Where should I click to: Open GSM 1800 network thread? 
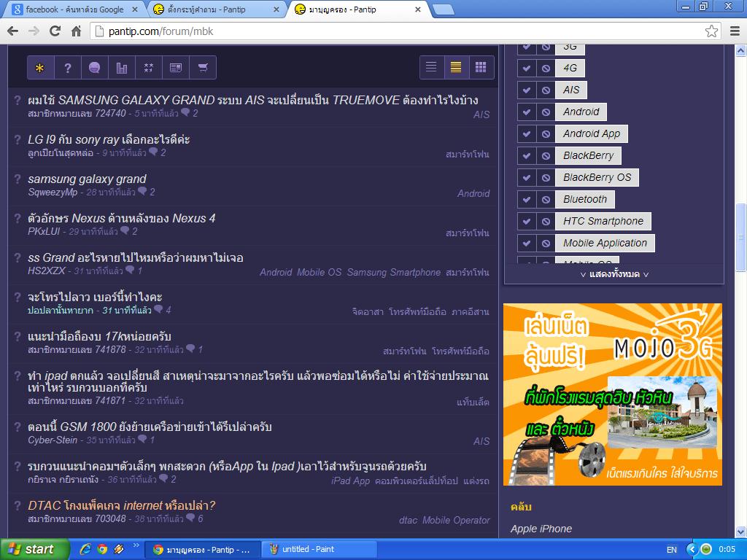click(150, 427)
